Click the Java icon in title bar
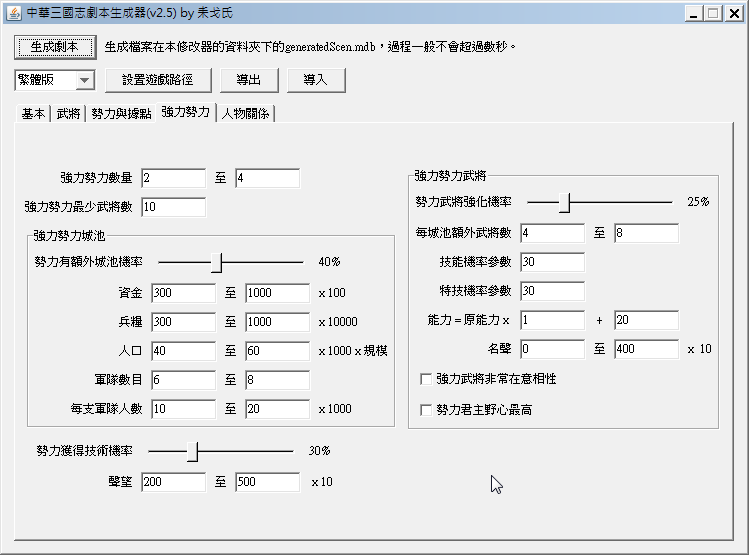Screen dimensions: 749x555 (x=12, y=13)
